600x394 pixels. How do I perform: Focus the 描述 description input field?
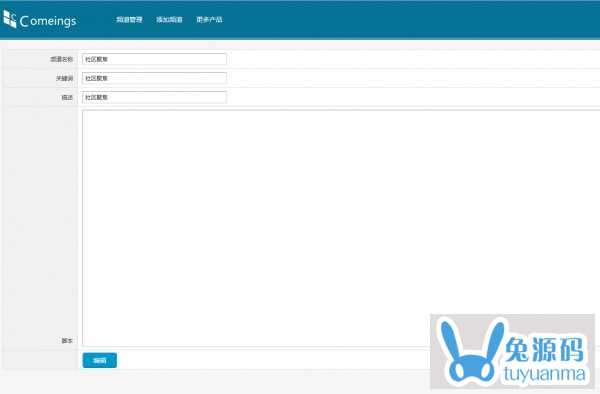click(x=154, y=97)
